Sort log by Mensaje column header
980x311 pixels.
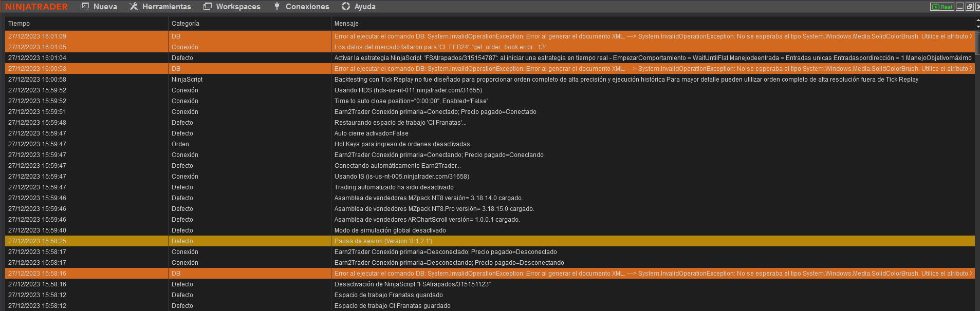coord(653,24)
